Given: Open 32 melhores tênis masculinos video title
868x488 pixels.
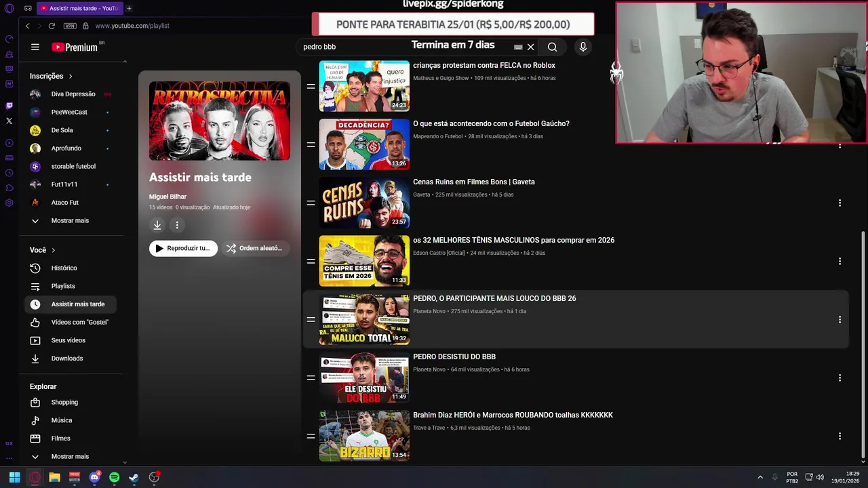Looking at the screenshot, I should (513, 240).
